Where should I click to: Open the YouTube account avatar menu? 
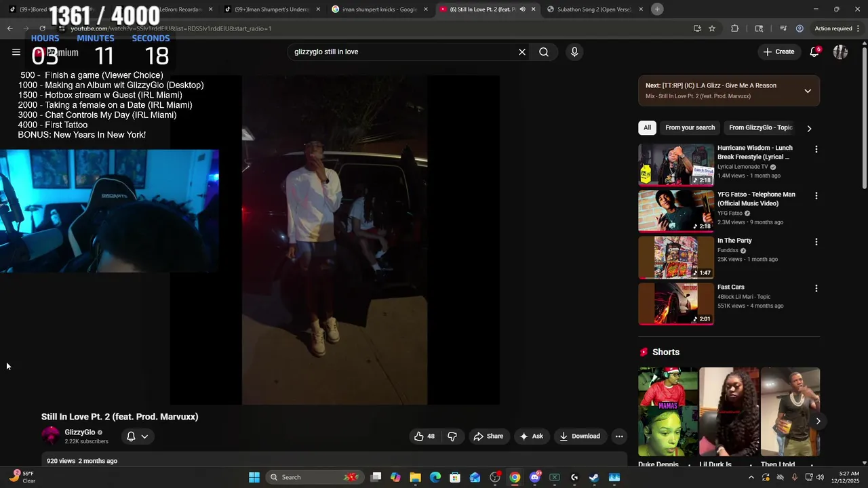click(x=840, y=52)
